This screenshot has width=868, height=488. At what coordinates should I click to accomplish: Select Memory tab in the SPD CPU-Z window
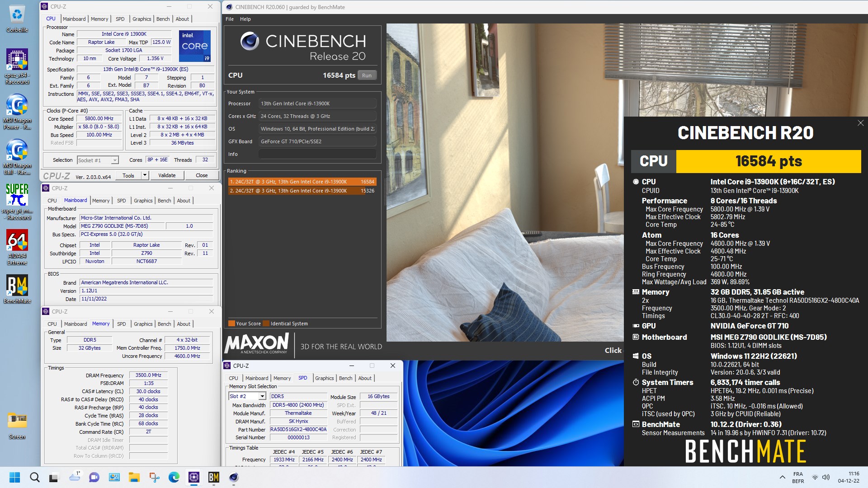(282, 378)
